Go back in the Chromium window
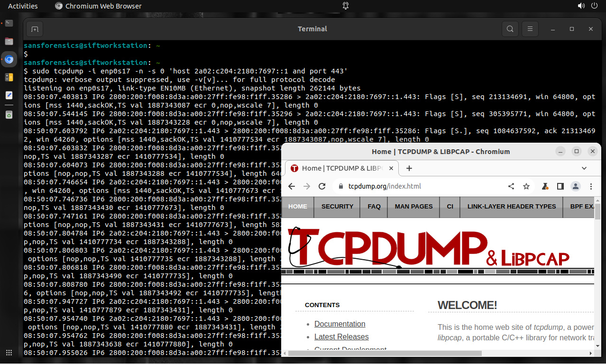 coord(292,186)
